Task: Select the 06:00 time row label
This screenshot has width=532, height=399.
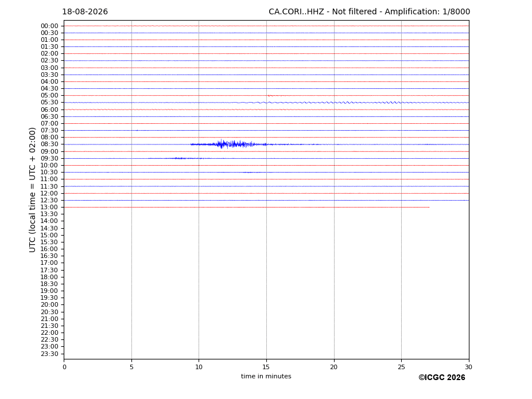Action: point(49,109)
